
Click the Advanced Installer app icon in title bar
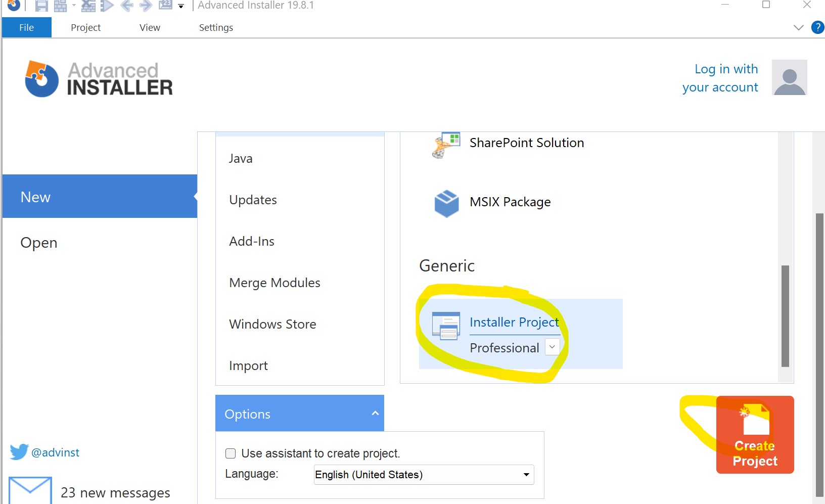[x=14, y=5]
